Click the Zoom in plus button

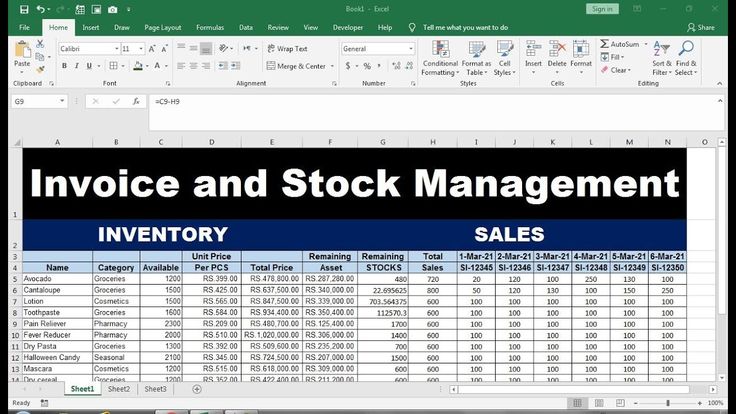click(699, 403)
